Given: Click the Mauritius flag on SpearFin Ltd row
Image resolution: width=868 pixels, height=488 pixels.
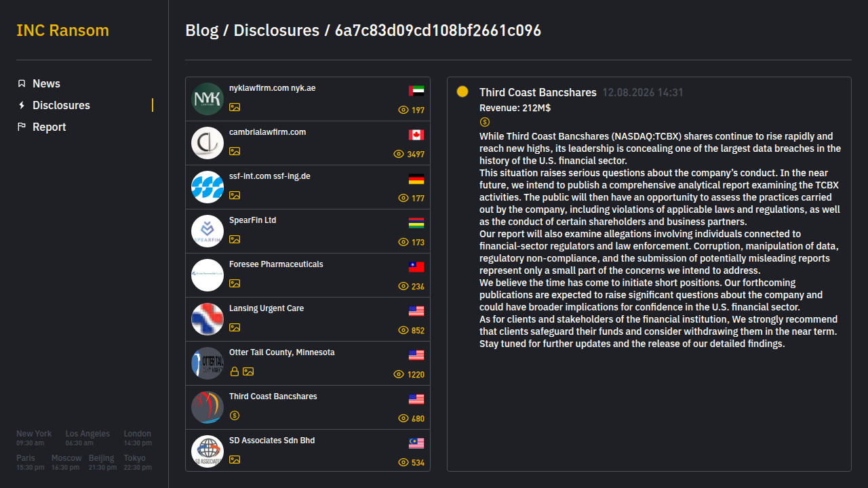Looking at the screenshot, I should coord(416,223).
